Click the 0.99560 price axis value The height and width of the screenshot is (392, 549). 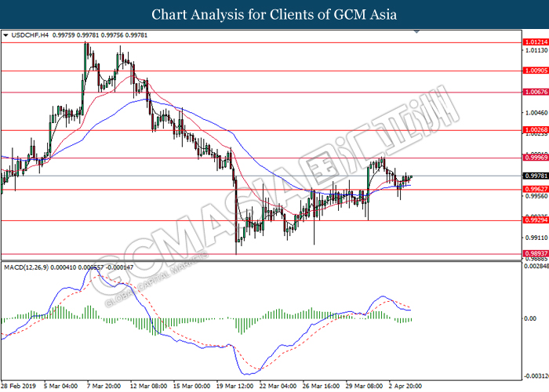tap(536, 196)
